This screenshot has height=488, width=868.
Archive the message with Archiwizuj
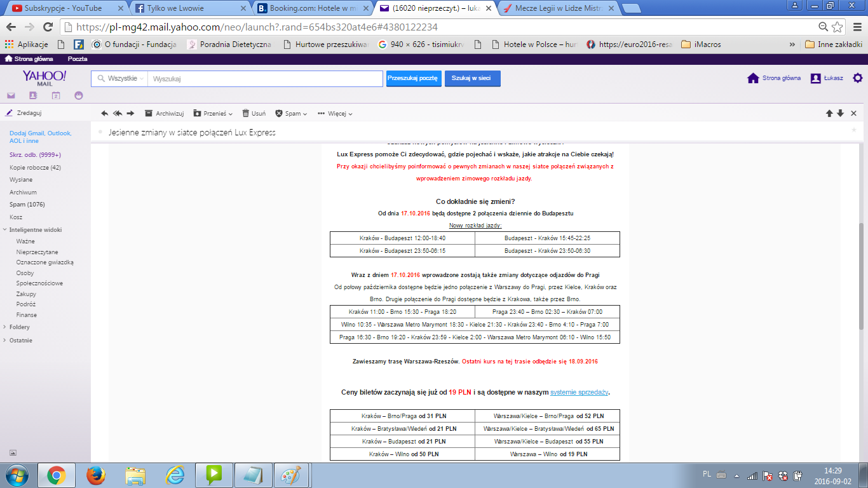tap(164, 113)
